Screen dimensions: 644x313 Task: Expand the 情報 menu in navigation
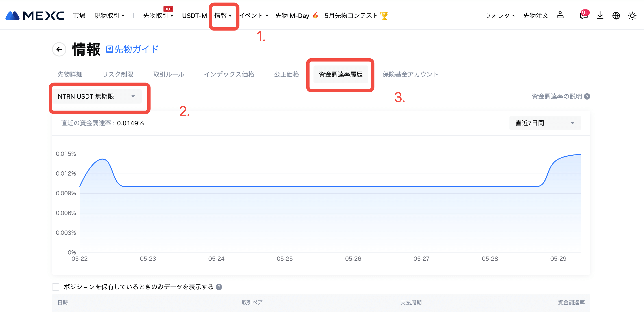(x=223, y=16)
